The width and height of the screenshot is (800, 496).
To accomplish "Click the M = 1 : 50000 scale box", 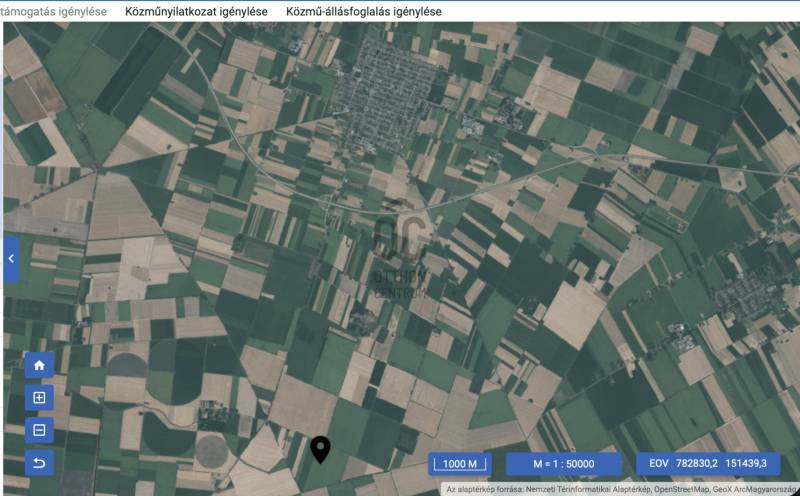I will [563, 464].
